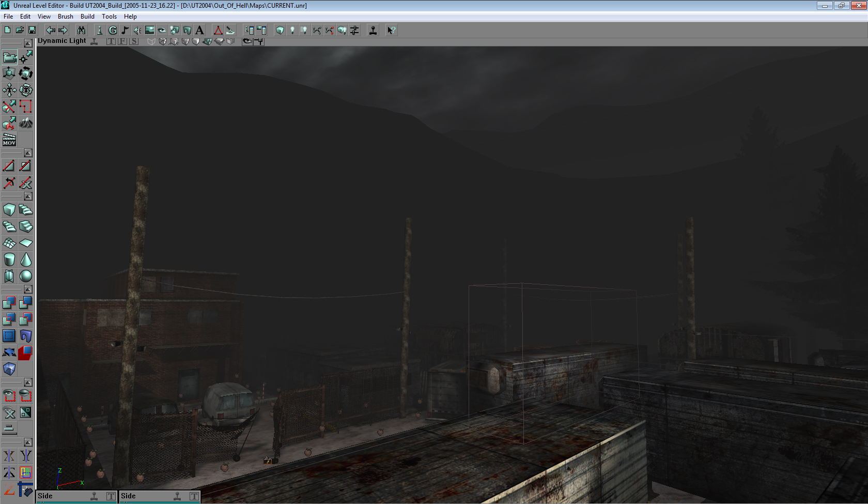Collapse the CSG operations group arrow
This screenshot has height=504, width=868.
point(28,289)
